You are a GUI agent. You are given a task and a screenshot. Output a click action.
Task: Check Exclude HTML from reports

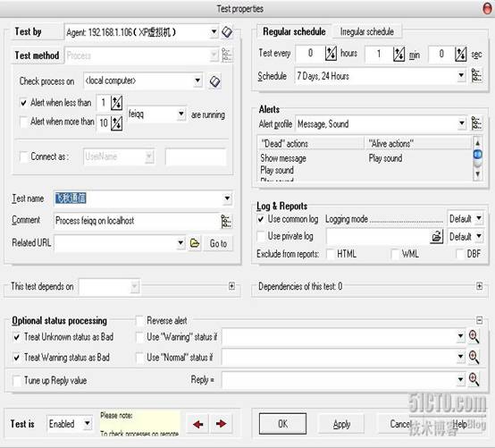pos(331,254)
